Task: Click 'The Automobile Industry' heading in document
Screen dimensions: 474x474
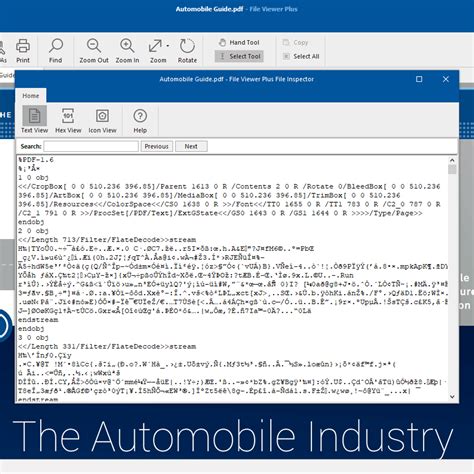Action: 233,436
